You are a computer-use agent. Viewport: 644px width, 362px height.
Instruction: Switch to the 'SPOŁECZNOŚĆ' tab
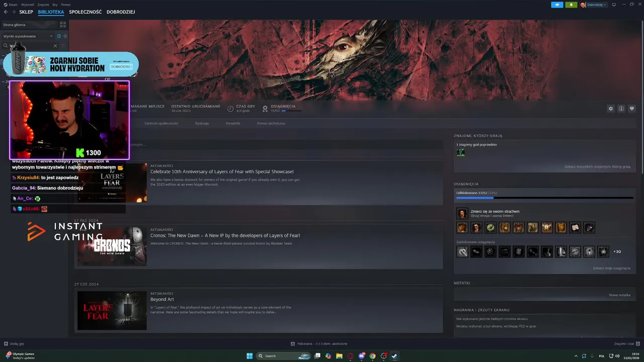(x=85, y=12)
